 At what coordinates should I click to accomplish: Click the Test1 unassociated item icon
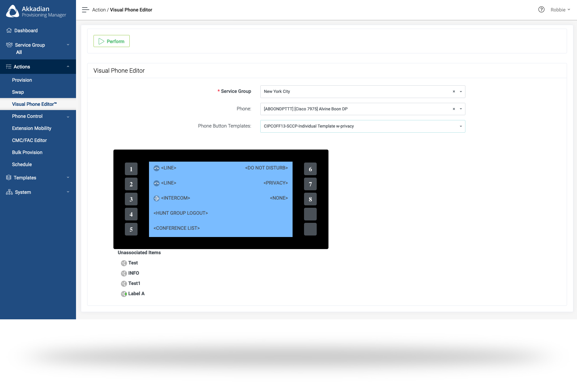124,284
